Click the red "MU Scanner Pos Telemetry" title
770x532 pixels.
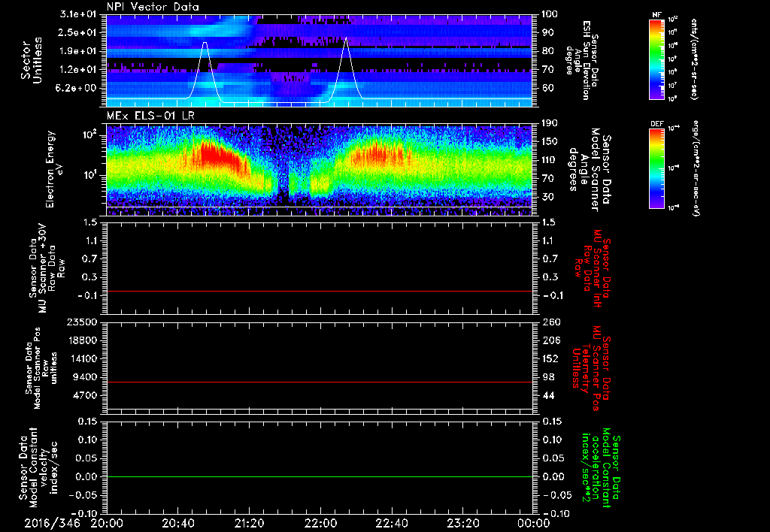(592, 368)
